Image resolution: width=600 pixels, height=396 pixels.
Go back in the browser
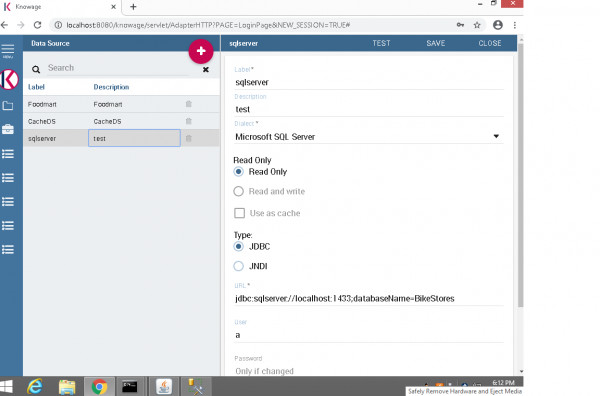coord(5,25)
